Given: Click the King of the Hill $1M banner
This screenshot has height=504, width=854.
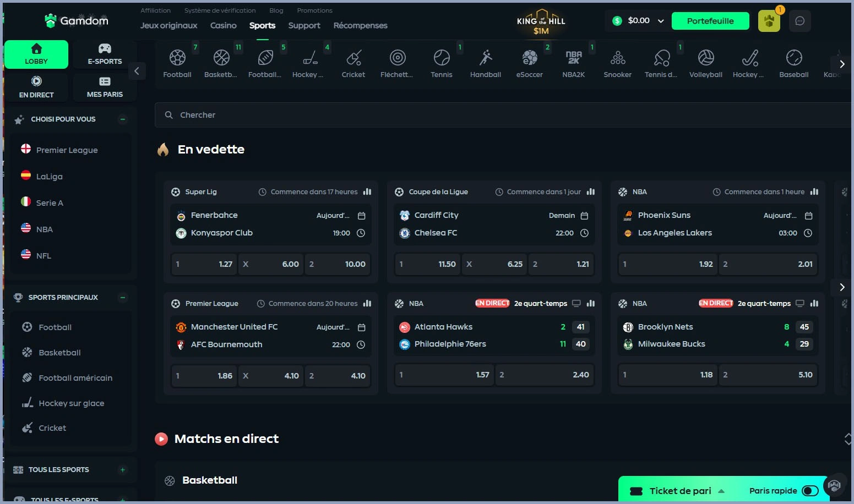Looking at the screenshot, I should pyautogui.click(x=541, y=23).
